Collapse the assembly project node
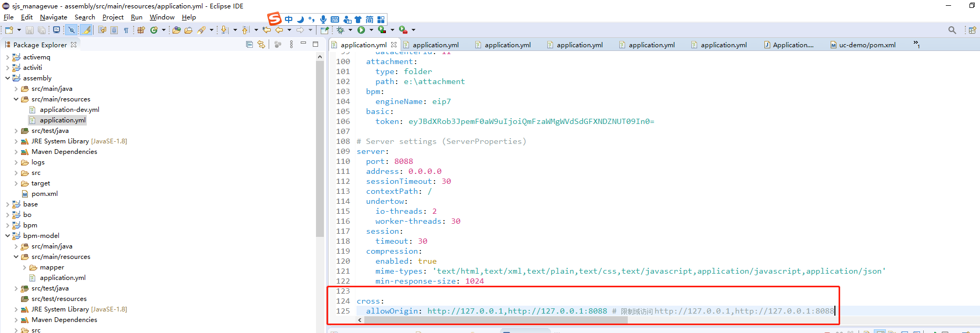 7,78
